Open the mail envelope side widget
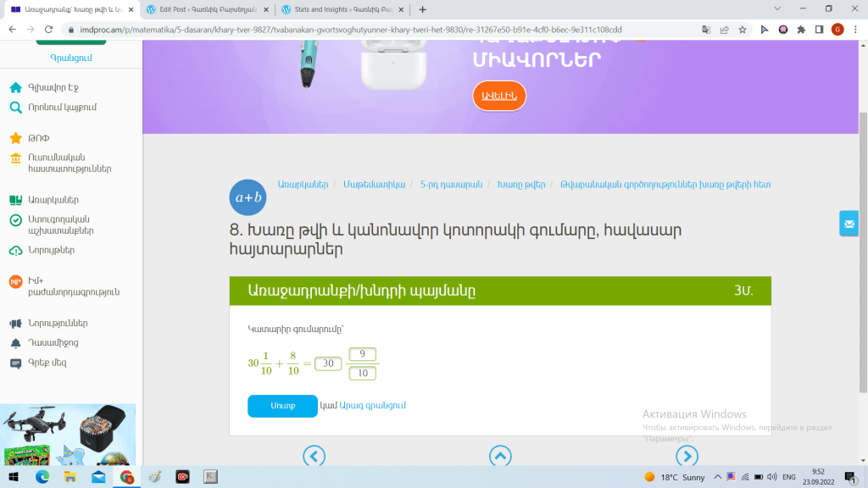Screen dimensions: 868x488 849,223
